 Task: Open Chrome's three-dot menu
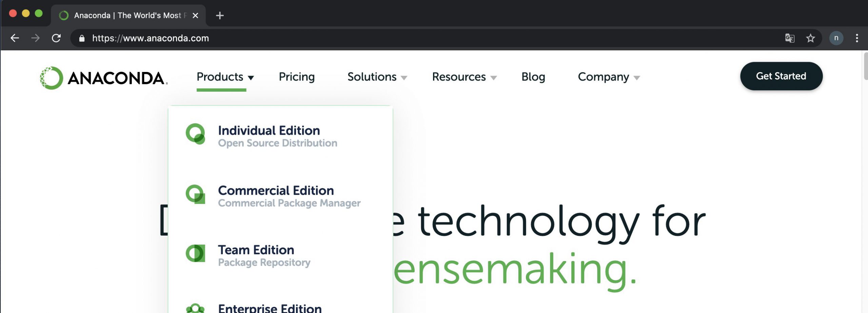pyautogui.click(x=857, y=38)
